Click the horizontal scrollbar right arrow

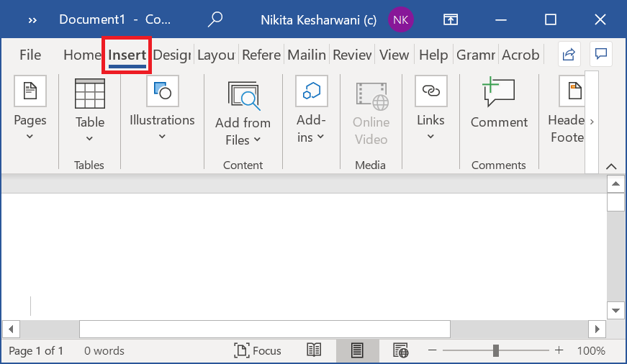click(597, 329)
